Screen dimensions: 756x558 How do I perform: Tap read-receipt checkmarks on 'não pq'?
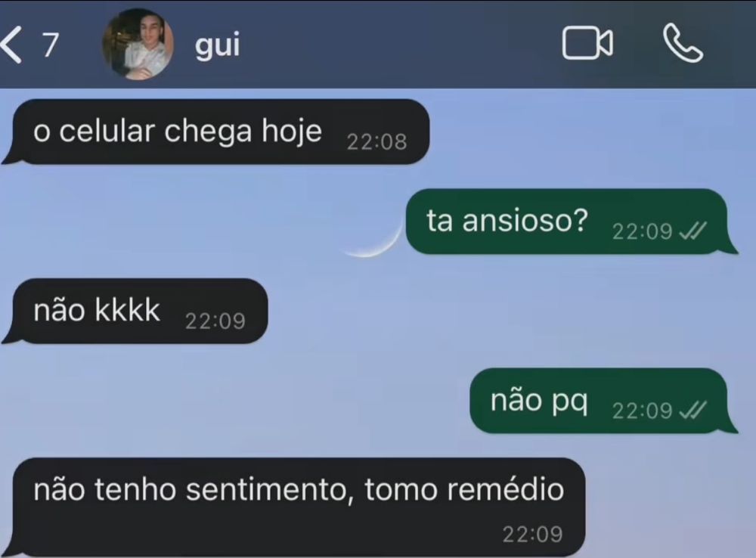point(692,411)
